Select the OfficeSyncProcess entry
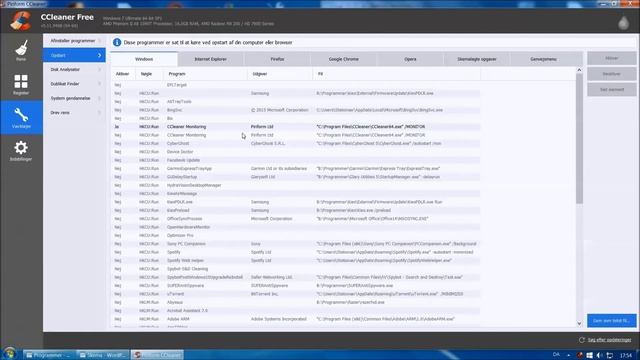The image size is (640, 360). (296, 219)
